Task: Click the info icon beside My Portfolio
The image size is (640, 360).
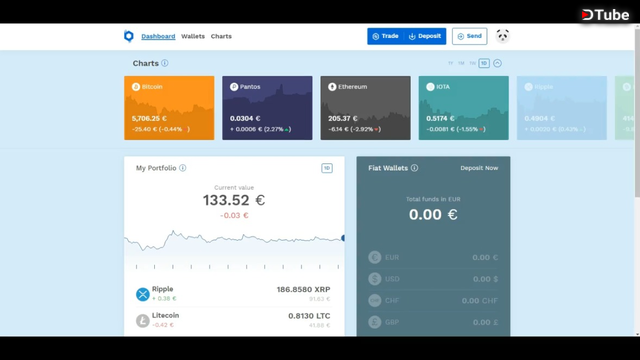Action: click(x=182, y=168)
